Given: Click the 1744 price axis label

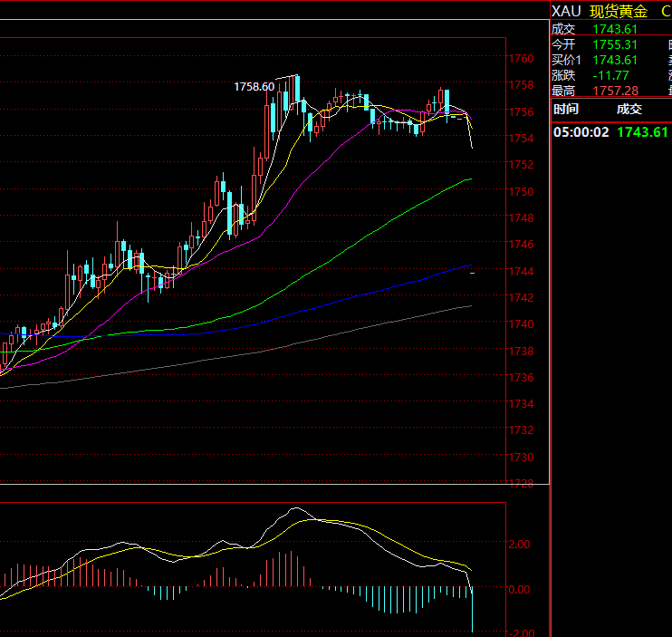Looking at the screenshot, I should tap(521, 271).
